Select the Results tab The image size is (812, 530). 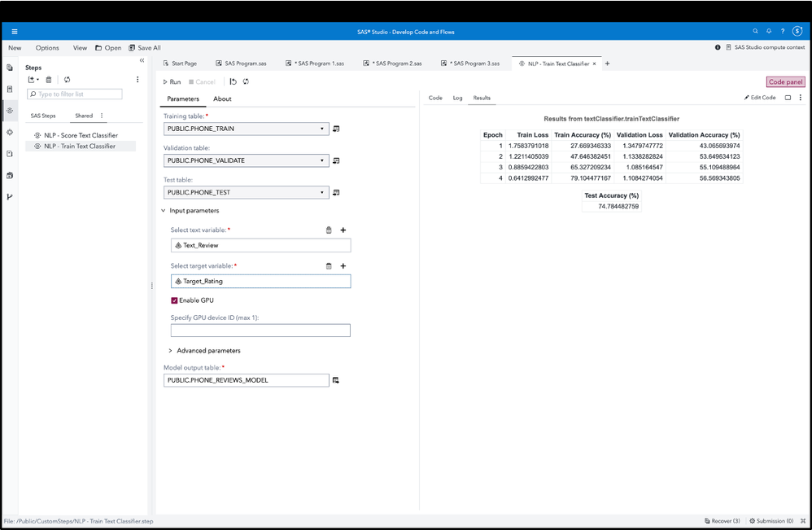coord(482,98)
